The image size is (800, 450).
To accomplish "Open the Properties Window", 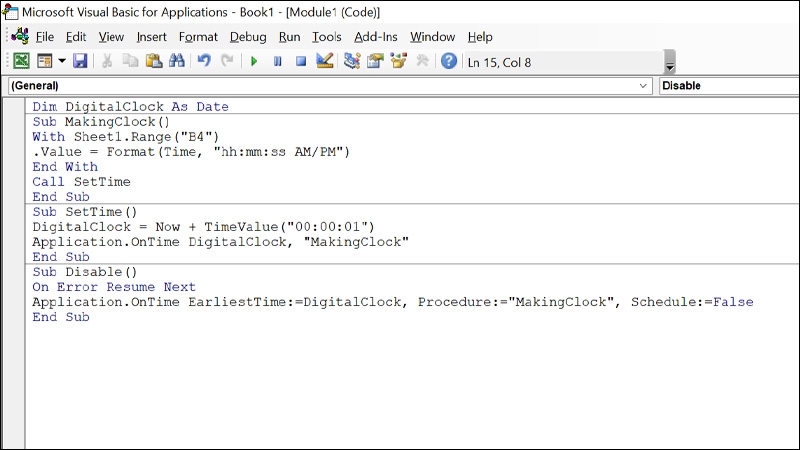I will coord(375,61).
